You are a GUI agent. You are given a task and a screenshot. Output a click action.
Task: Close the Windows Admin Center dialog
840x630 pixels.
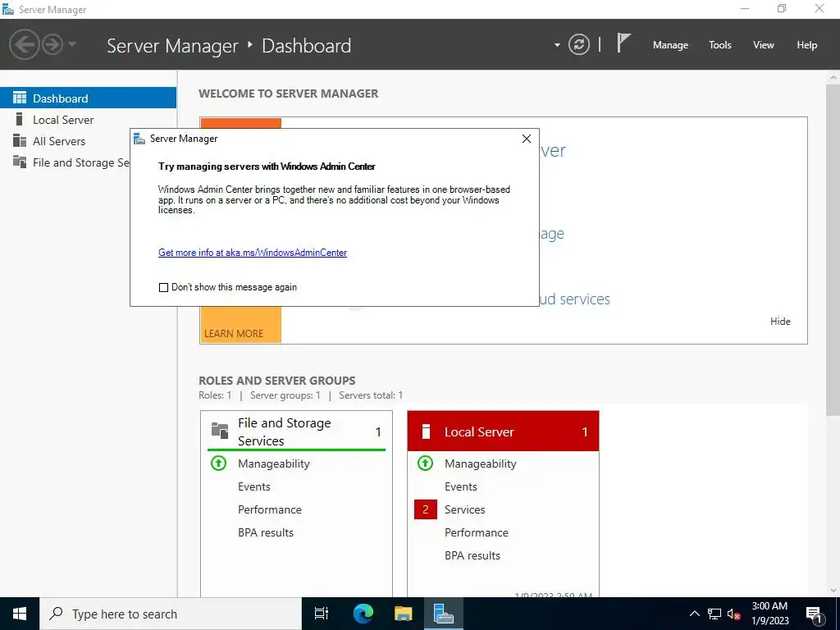(x=527, y=139)
